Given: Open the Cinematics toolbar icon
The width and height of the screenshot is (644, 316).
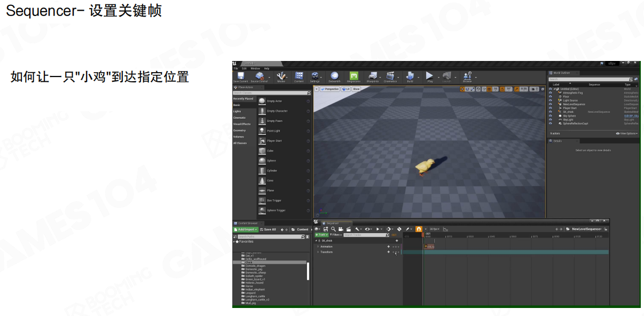Looking at the screenshot, I should tap(390, 76).
